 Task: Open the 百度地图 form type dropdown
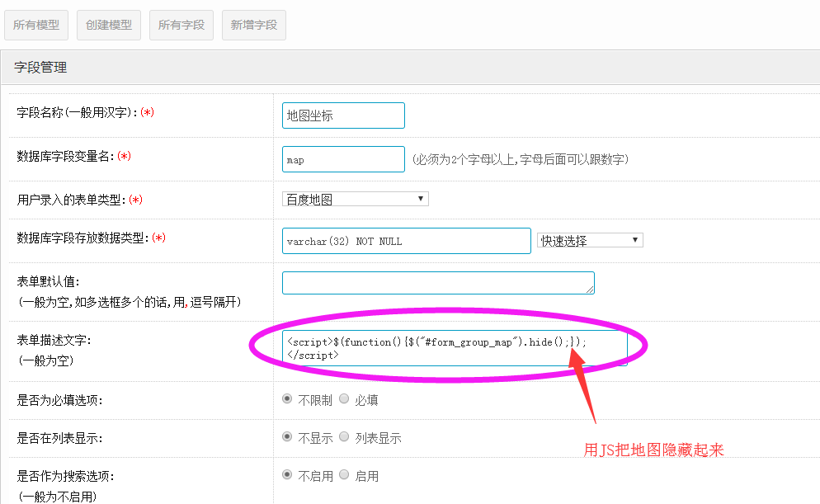tap(355, 199)
